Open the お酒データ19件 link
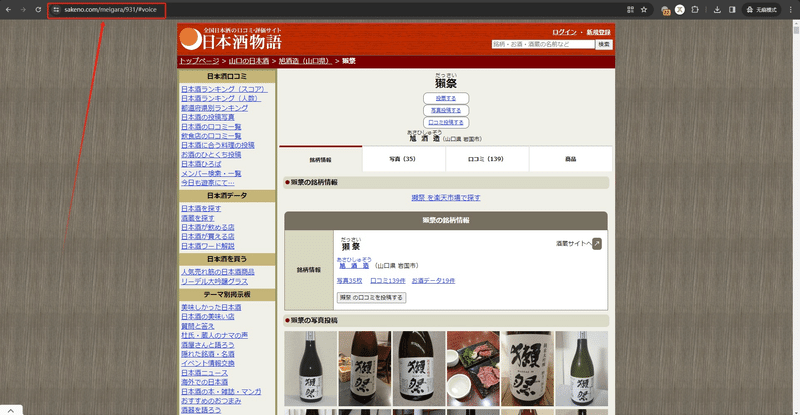This screenshot has height=415, width=800. (433, 281)
